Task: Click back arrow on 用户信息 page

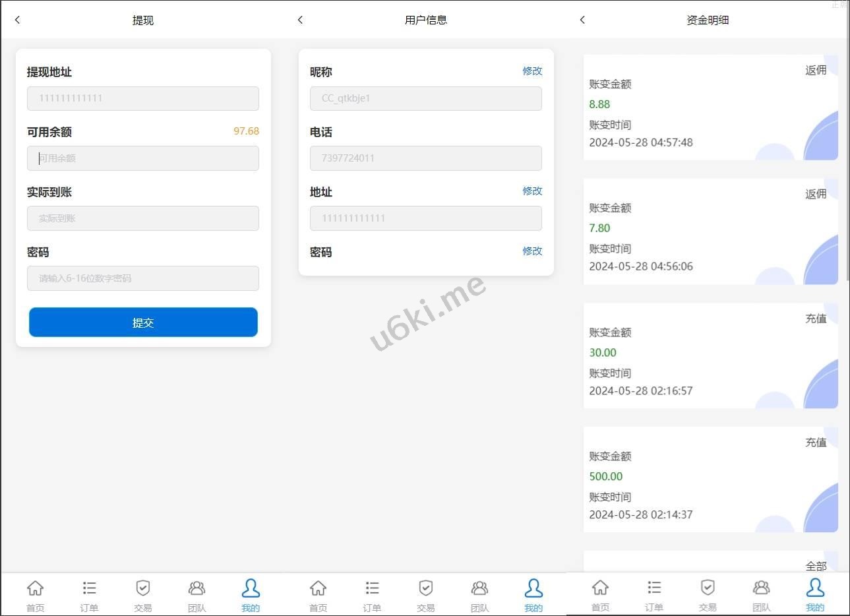Action: point(300,20)
